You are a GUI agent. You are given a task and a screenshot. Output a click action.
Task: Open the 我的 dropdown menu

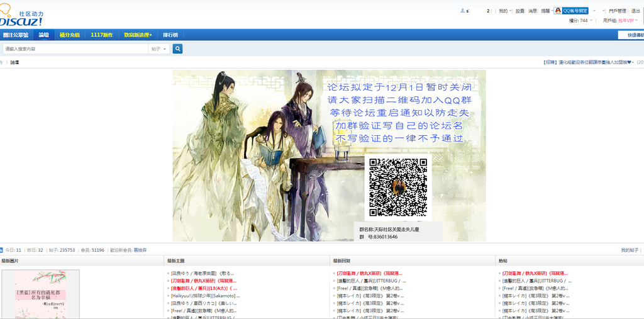coord(505,11)
